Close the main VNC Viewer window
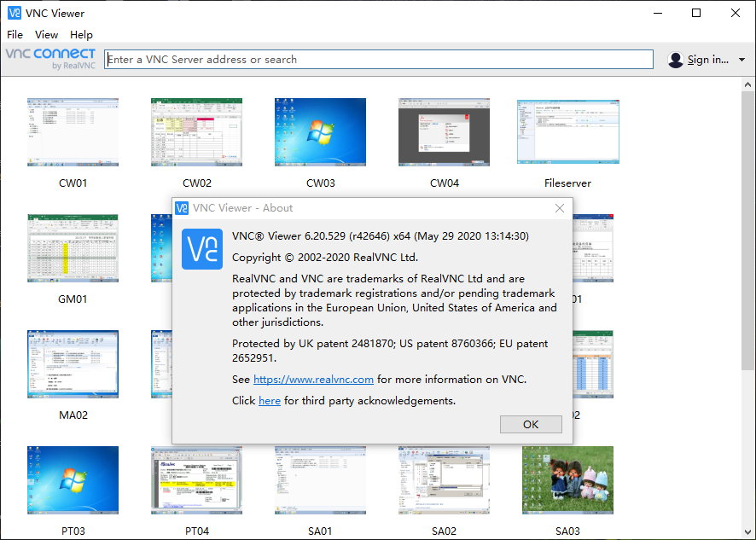The height and width of the screenshot is (540, 756). (x=736, y=13)
